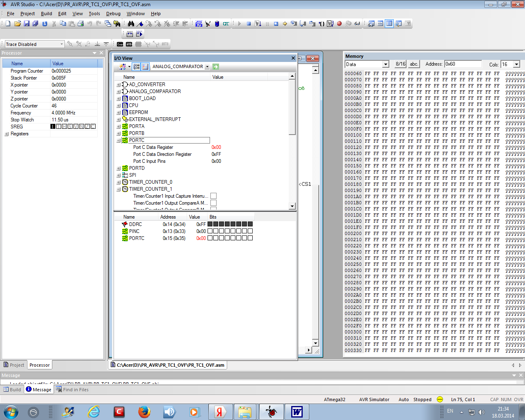Screen dimensions: 525x420
Task: Select the PR_TC1_OVF.asm document tab
Action: pos(168,365)
